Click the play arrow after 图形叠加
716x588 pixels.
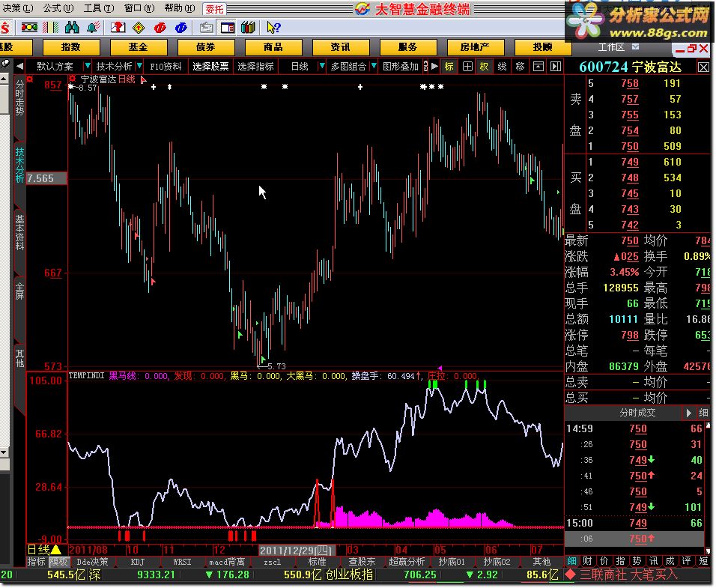click(434, 67)
